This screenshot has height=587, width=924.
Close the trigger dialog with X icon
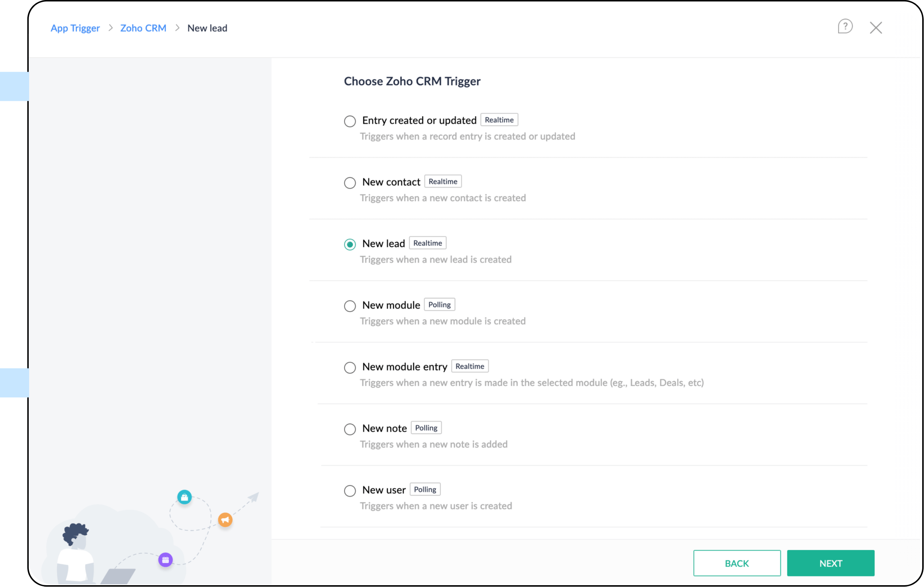pos(876,28)
